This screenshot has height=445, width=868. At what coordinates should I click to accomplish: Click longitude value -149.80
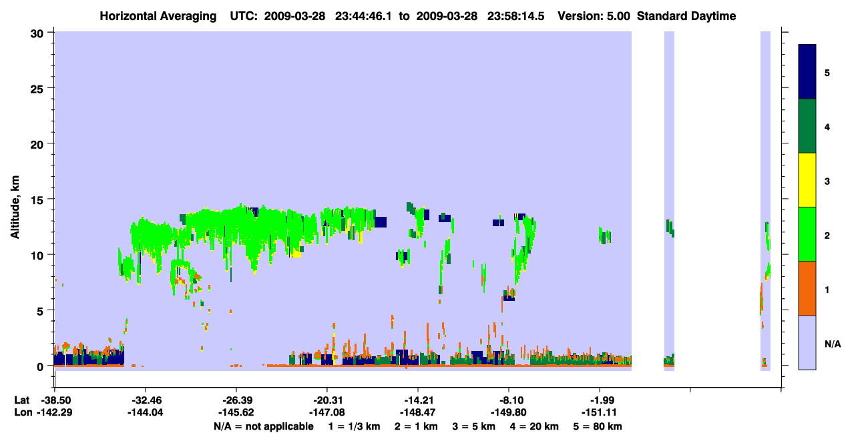(509, 412)
